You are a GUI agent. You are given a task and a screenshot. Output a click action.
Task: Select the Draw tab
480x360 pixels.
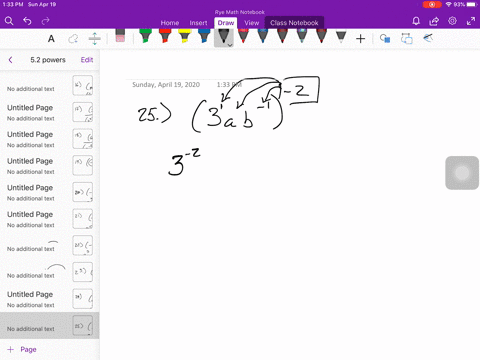pyautogui.click(x=226, y=23)
